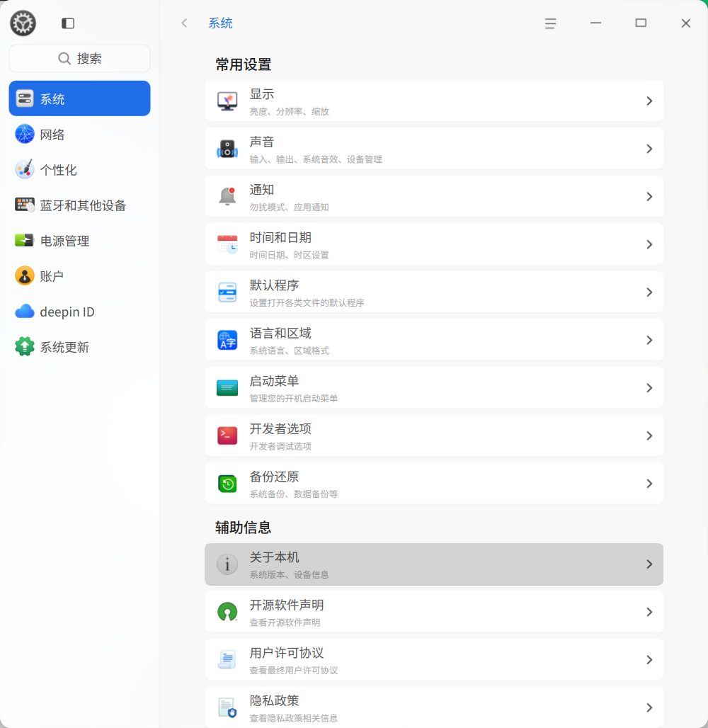Viewport: 708px width, 728px height.
Task: Go back with the back arrow
Action: (184, 23)
